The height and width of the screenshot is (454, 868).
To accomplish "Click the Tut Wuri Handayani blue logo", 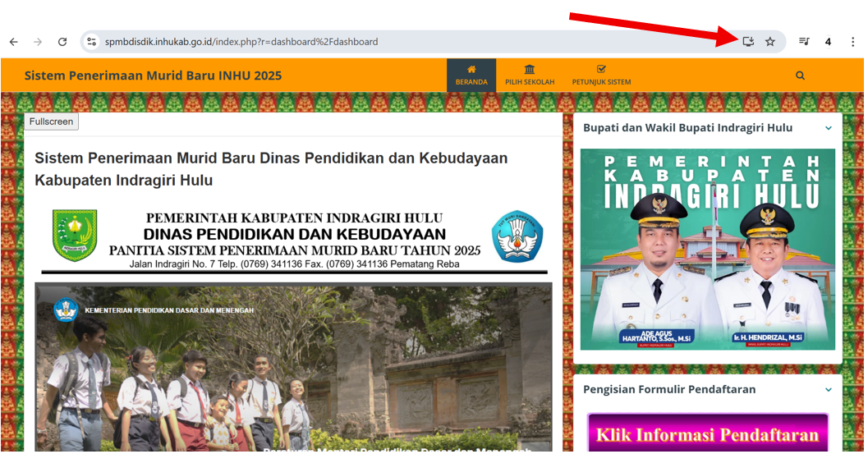I will pyautogui.click(x=517, y=236).
